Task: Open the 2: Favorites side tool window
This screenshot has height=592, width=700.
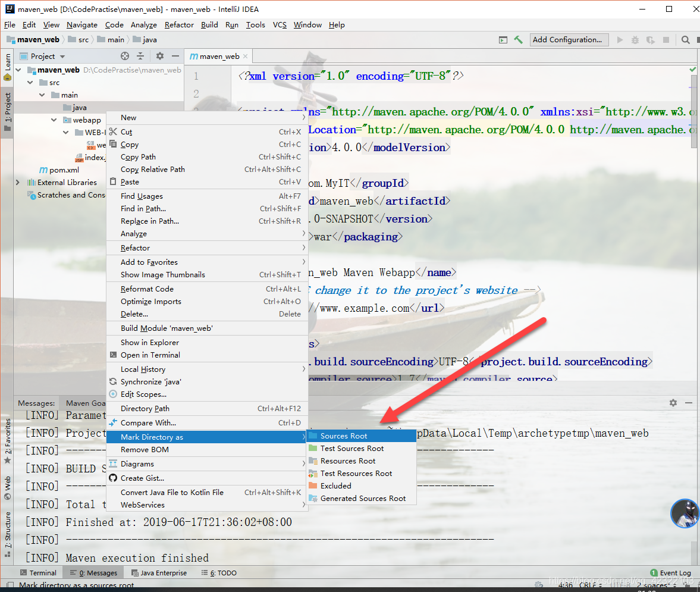Action: 8,441
